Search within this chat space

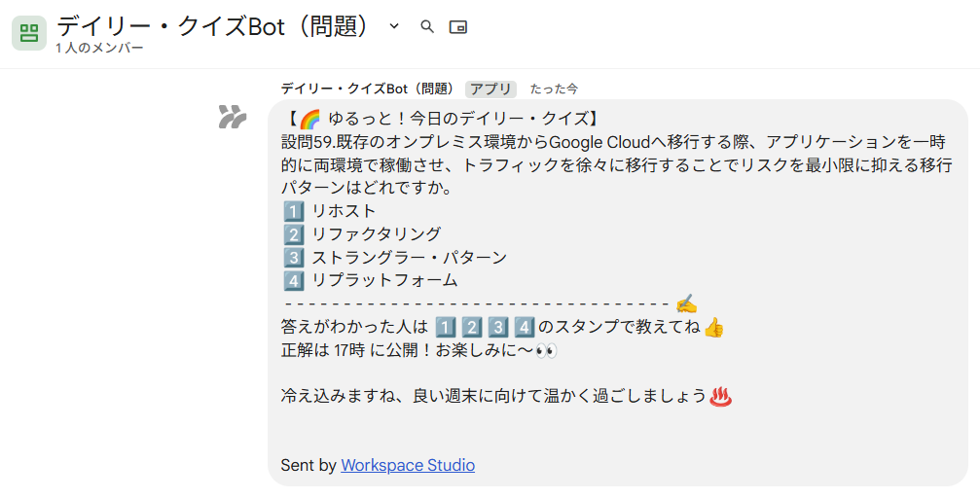(x=427, y=26)
